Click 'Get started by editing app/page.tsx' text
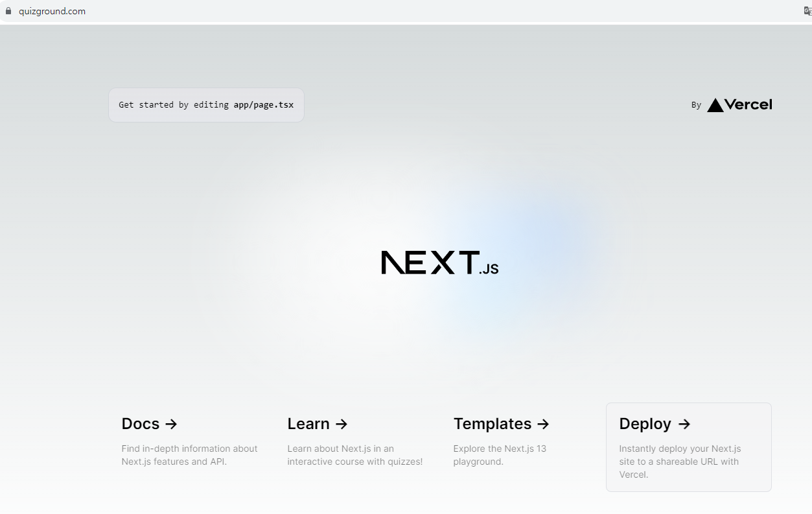The height and width of the screenshot is (514, 812). pos(206,105)
